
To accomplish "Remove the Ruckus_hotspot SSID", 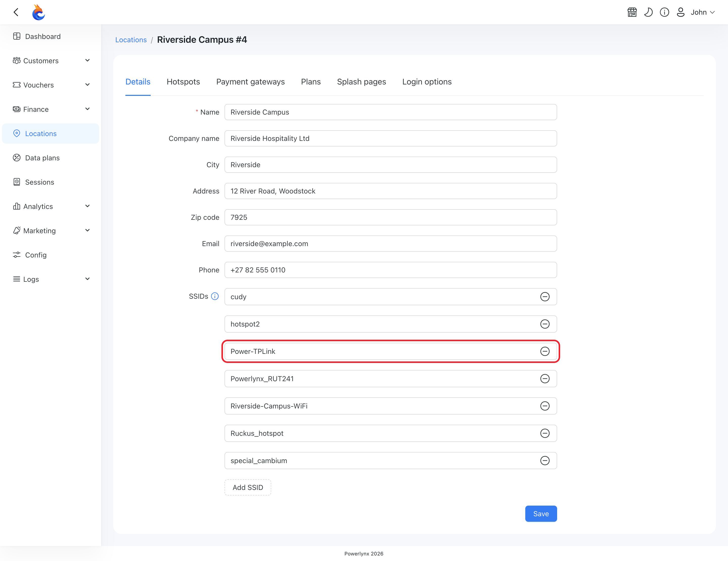I will [545, 433].
